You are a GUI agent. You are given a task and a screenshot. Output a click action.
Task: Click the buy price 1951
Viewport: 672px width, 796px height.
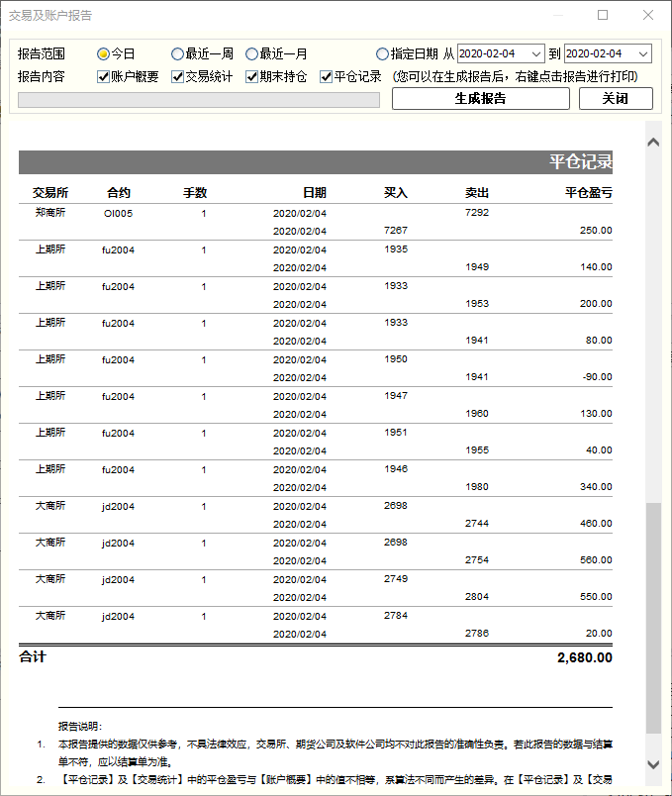click(396, 433)
